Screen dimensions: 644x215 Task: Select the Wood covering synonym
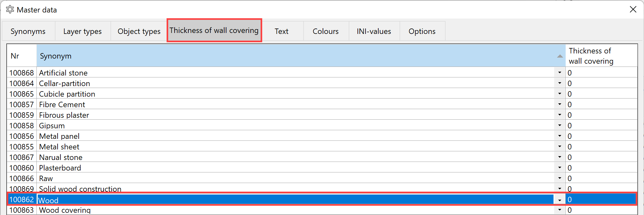click(x=296, y=210)
